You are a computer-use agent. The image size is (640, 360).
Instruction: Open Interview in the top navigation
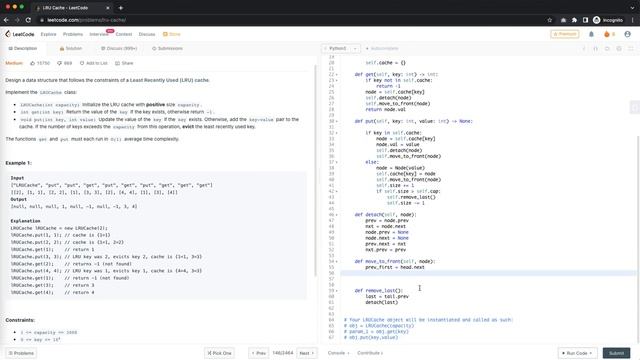99,34
